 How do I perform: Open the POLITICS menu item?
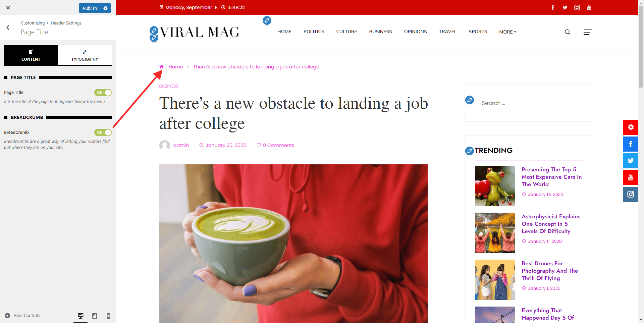pos(314,32)
